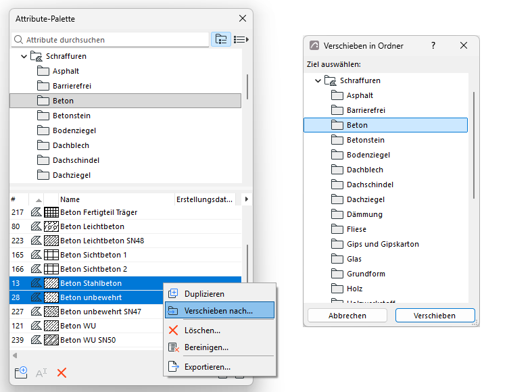Image resolution: width=532 pixels, height=392 pixels.
Task: Choose Verschieben nach... from context menu
Action: click(220, 311)
